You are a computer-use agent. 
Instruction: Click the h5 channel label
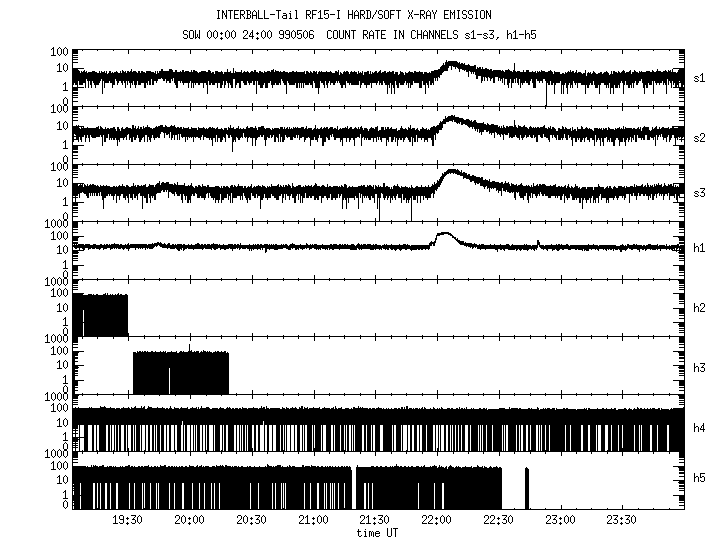[x=700, y=485]
